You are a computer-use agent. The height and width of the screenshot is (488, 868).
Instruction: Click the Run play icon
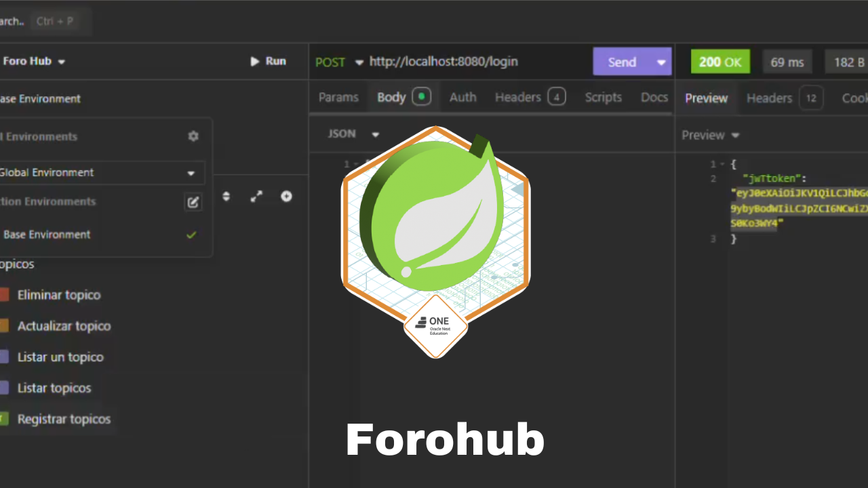tap(255, 61)
